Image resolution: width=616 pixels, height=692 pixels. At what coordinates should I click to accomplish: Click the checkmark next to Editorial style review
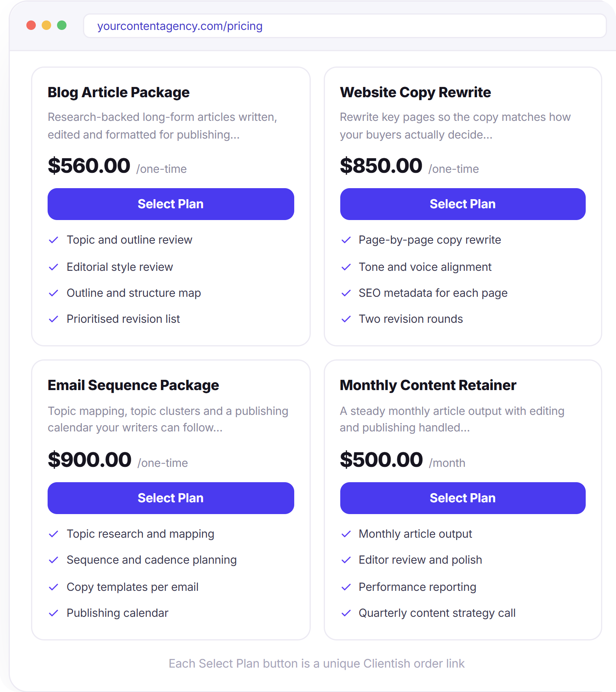click(53, 267)
